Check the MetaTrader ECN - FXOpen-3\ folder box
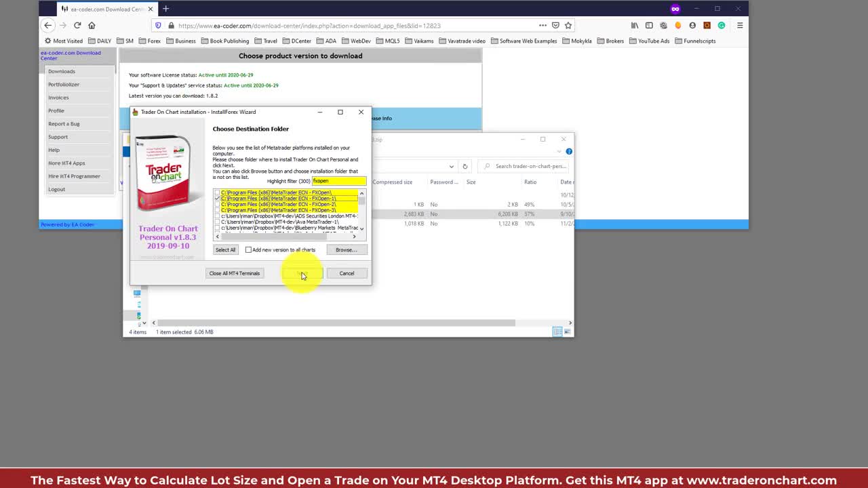The width and height of the screenshot is (868, 488). (x=217, y=210)
